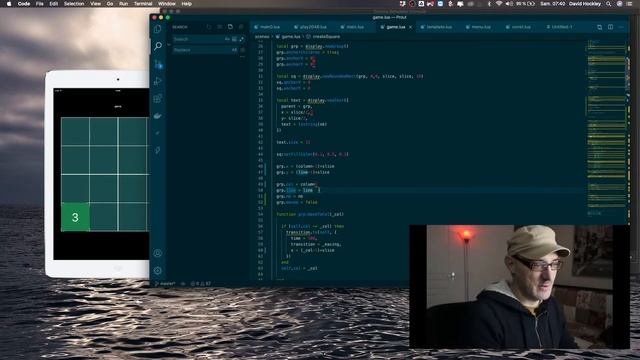Click the Open Changes editor icon
640x360 pixels.
(x=600, y=27)
